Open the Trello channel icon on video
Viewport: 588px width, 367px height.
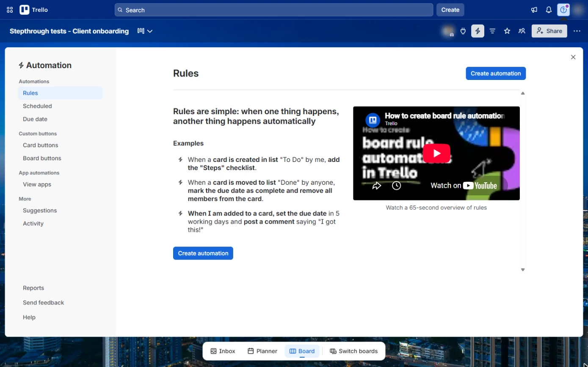pyautogui.click(x=373, y=120)
